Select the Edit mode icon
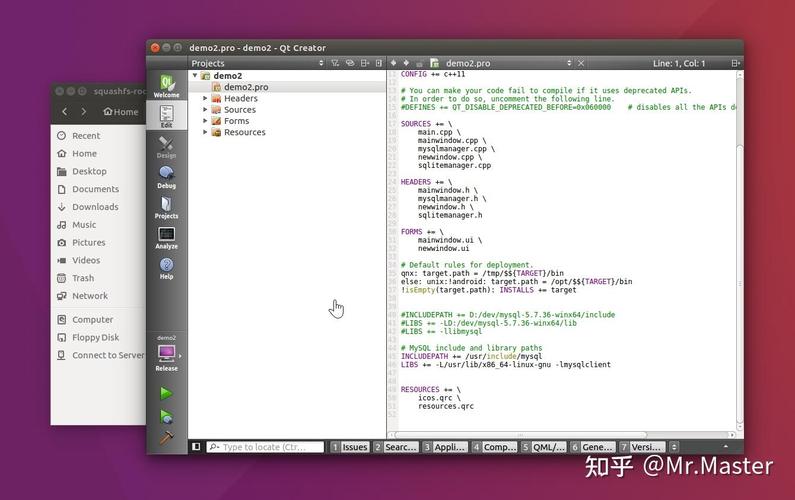 [x=166, y=116]
